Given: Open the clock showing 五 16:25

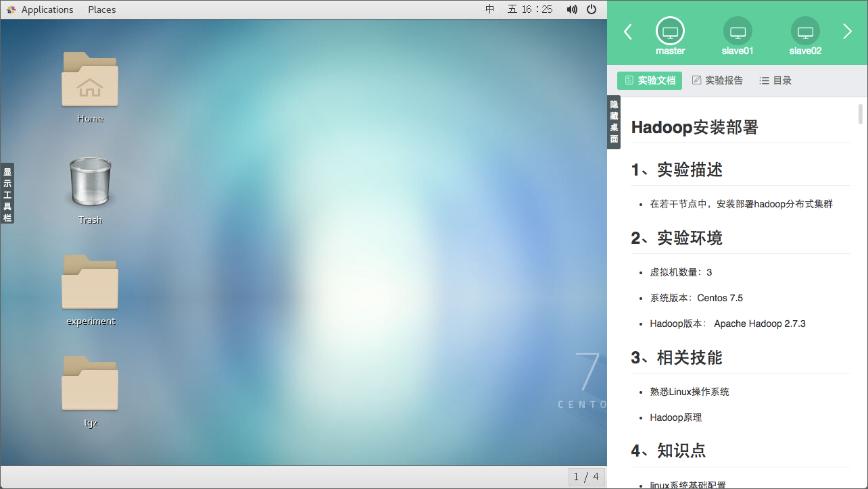Looking at the screenshot, I should 530,9.
